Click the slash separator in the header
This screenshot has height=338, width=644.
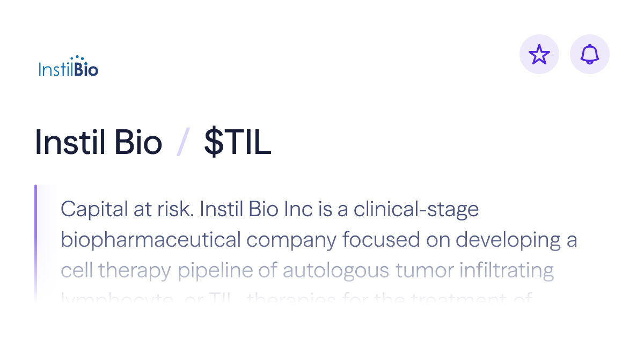click(x=182, y=141)
